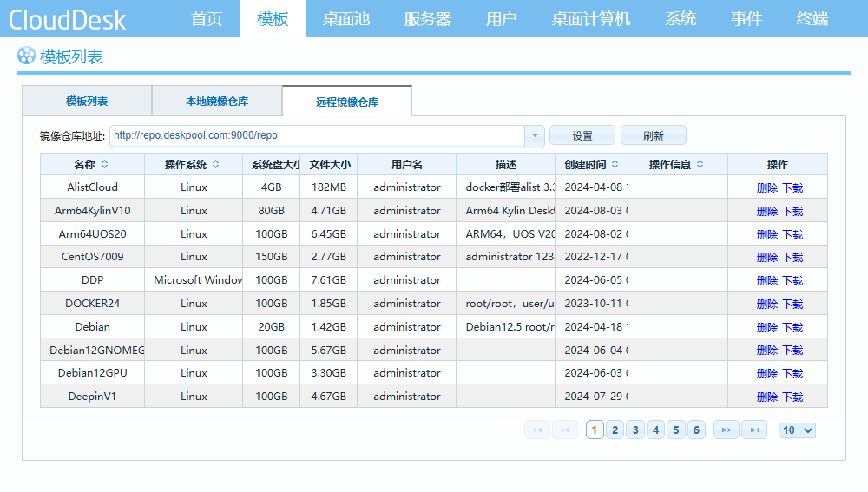Click the 刷新 button

(x=654, y=135)
